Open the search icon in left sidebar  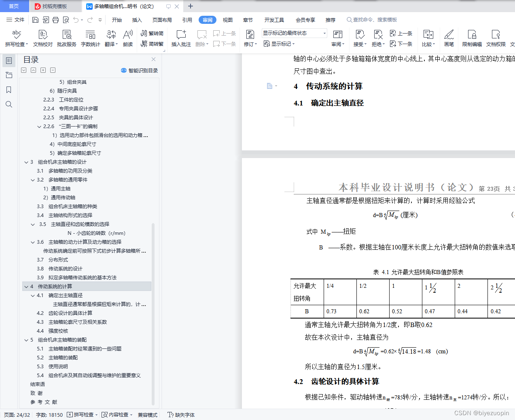[x=9, y=104]
